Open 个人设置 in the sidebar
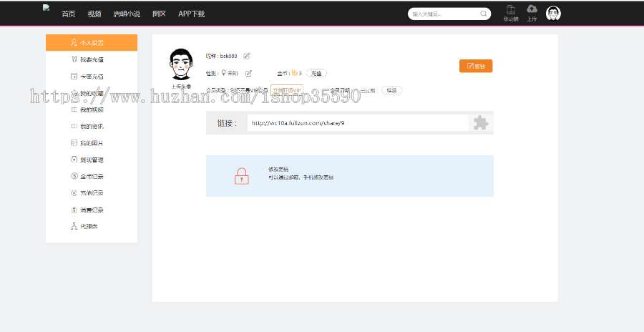The height and width of the screenshot is (332, 644). [91, 42]
